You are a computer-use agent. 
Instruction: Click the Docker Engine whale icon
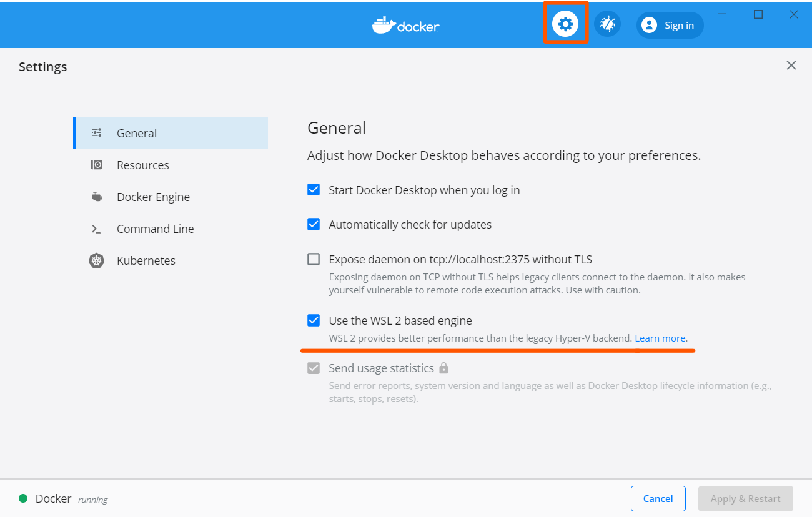tap(96, 196)
